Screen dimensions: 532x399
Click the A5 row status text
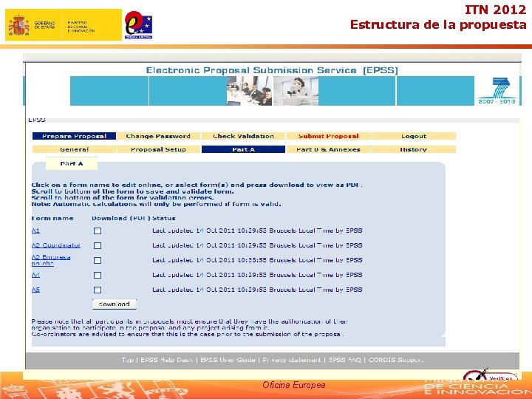point(257,290)
